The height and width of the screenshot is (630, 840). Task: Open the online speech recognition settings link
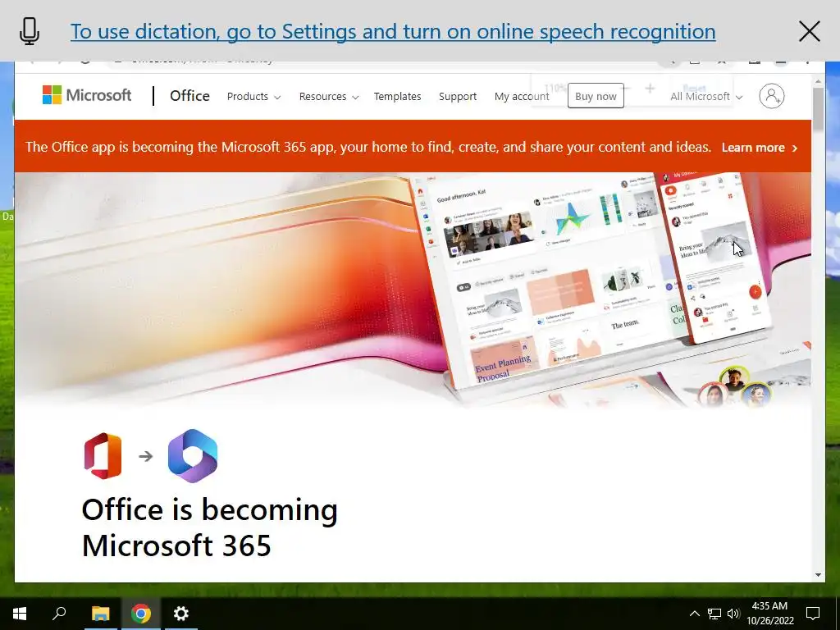(x=393, y=31)
